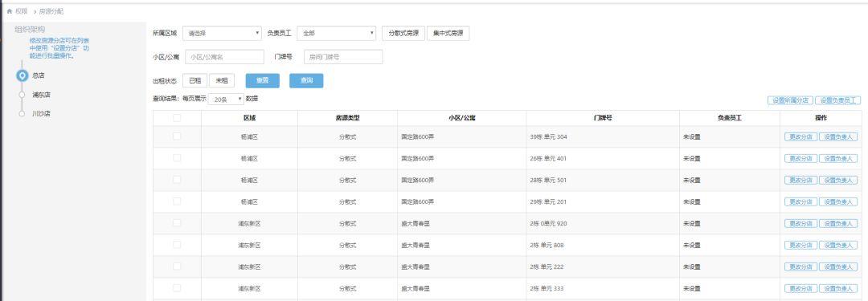The width and height of the screenshot is (868, 301).
Task: Click 更改分店 for row 28栋 单元 501
Action: pos(800,180)
